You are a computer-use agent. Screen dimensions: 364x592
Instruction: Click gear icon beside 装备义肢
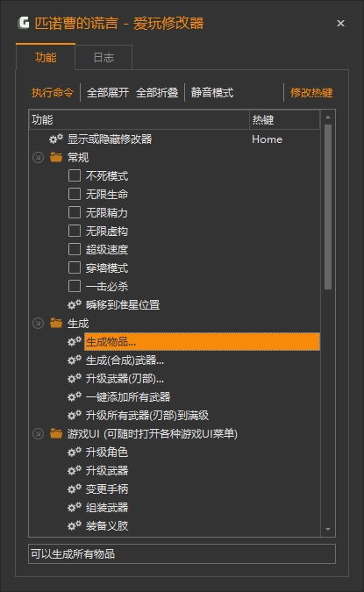(x=75, y=525)
